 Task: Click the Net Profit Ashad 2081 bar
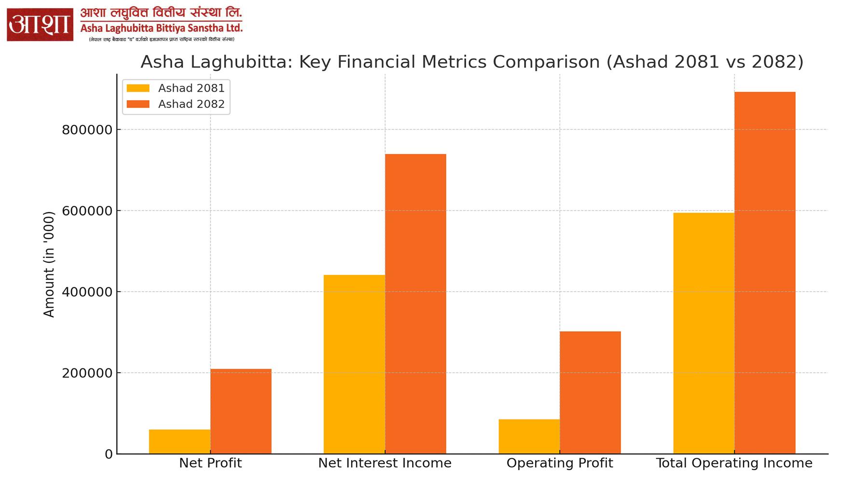[x=179, y=441]
